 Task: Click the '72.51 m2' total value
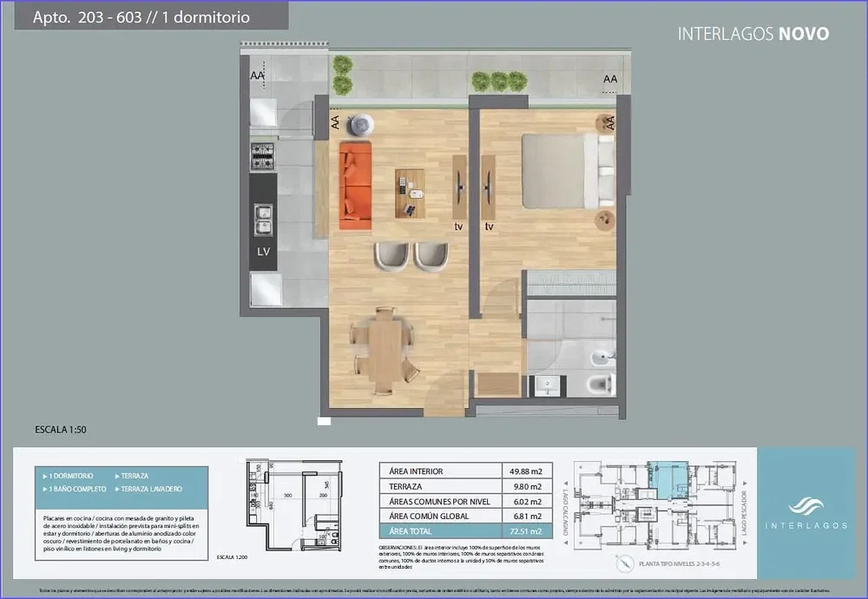tap(526, 531)
